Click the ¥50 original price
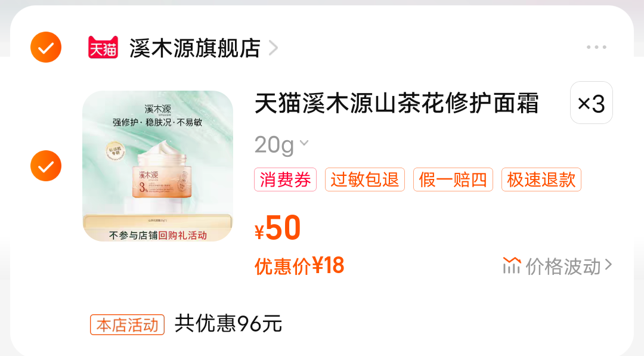This screenshot has height=356, width=644. tap(278, 228)
